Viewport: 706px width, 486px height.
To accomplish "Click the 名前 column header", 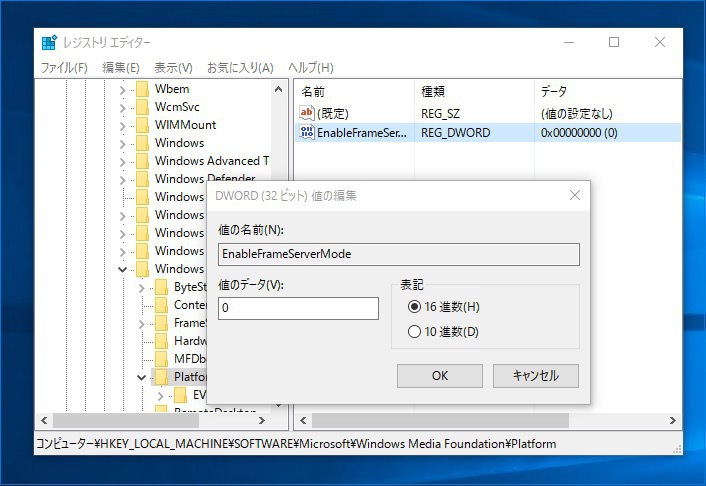I will coord(354,92).
